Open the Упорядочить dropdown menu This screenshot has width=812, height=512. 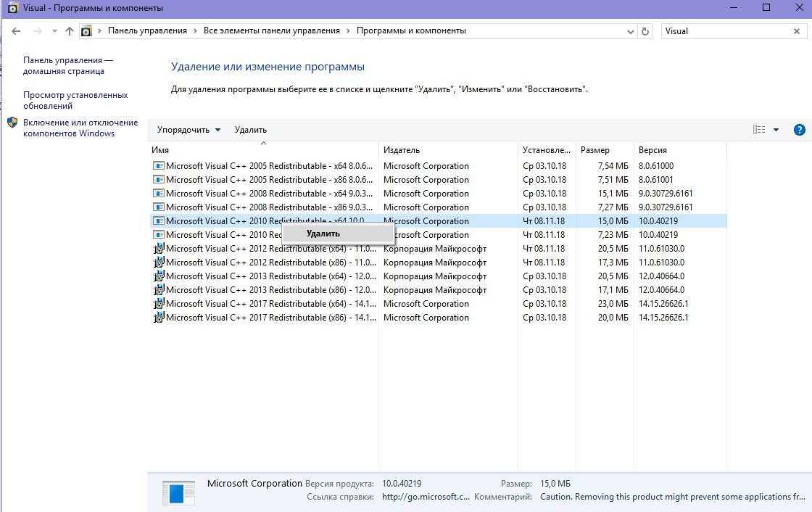coord(188,130)
